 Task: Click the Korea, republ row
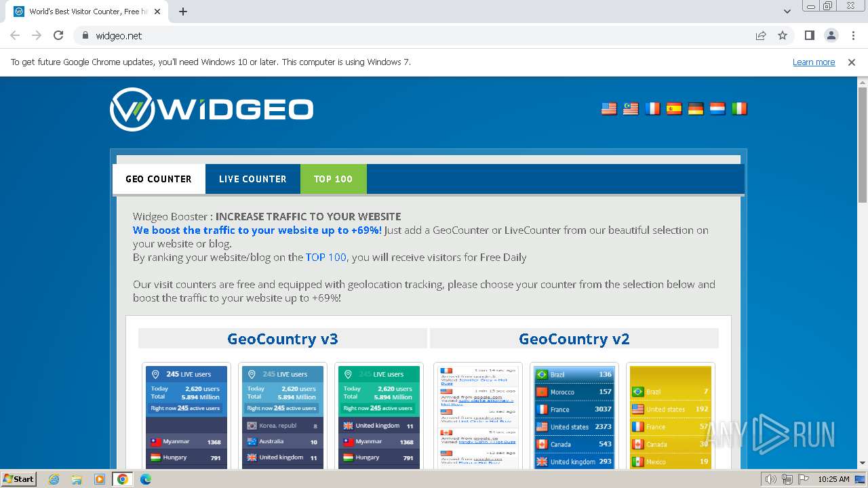coord(283,426)
